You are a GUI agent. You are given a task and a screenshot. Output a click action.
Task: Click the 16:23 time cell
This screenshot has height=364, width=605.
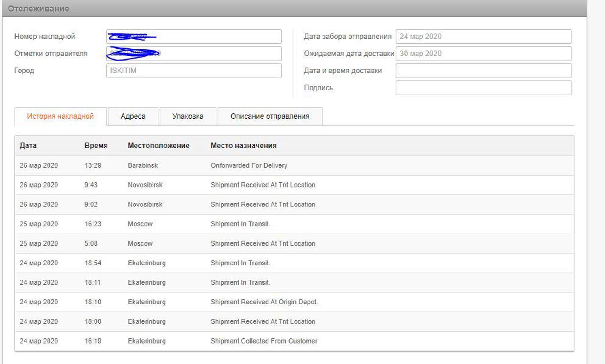[93, 224]
